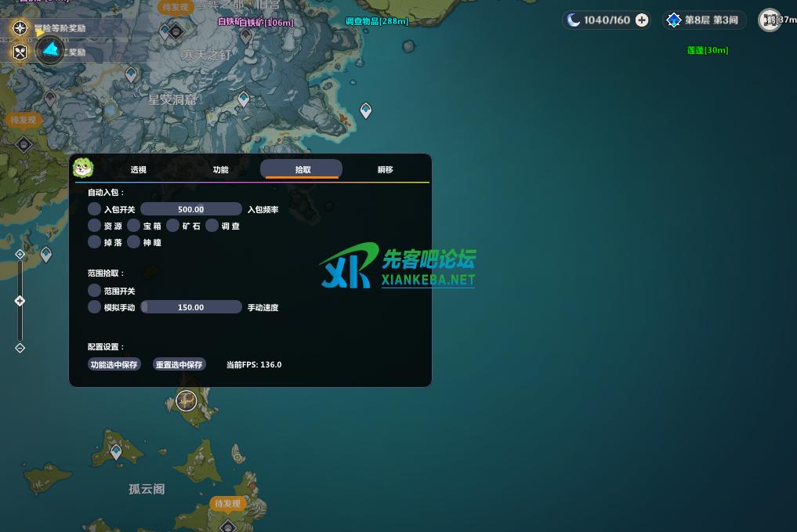Click the domain icon below the panel
The height and width of the screenshot is (532, 797).
(186, 401)
